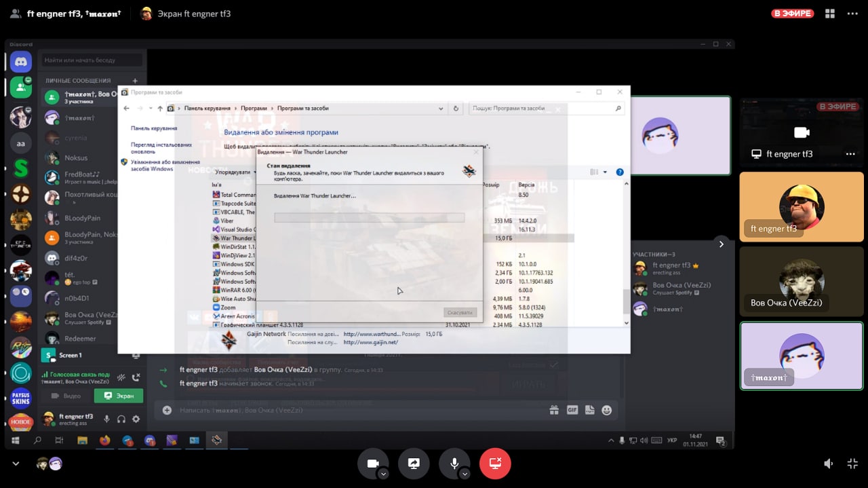Open the emoji picker
868x488 pixels.
pos(606,410)
